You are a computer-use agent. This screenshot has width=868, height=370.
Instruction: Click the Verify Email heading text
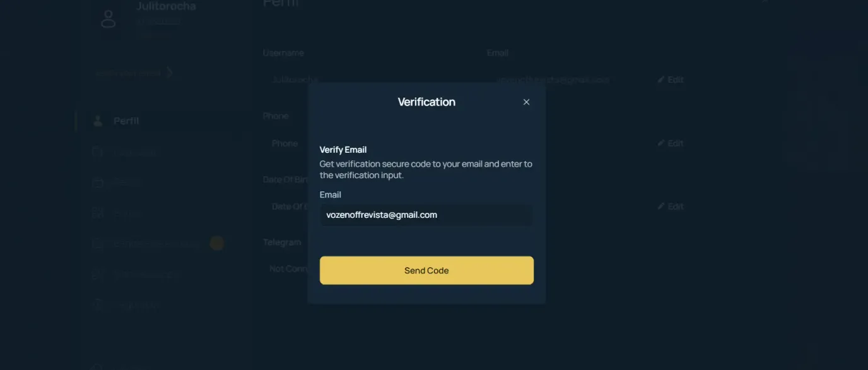(x=343, y=150)
